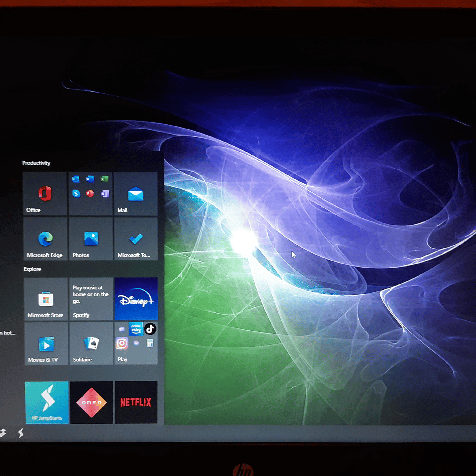Launch the OMEN app tile

click(91, 402)
